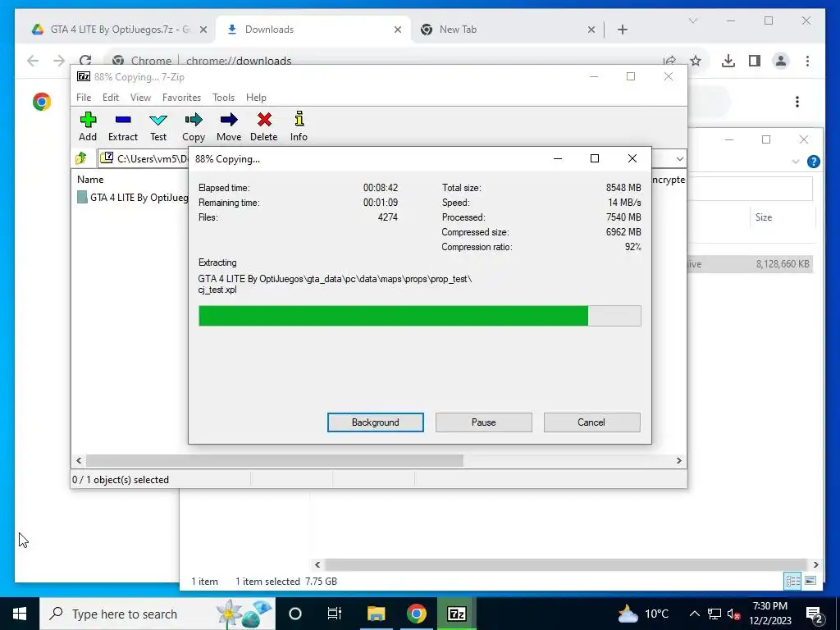Click the taskbar search box

coord(157,614)
